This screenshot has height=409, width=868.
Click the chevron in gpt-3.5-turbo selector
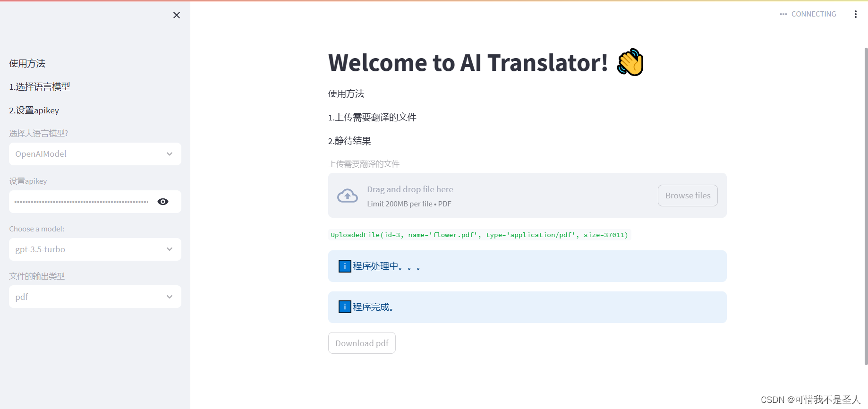[x=170, y=249]
